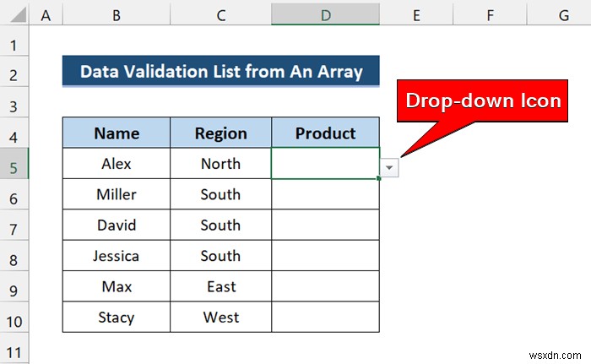This screenshot has height=364, width=591.
Task: Select David's 'South' region cell
Action: tap(221, 225)
